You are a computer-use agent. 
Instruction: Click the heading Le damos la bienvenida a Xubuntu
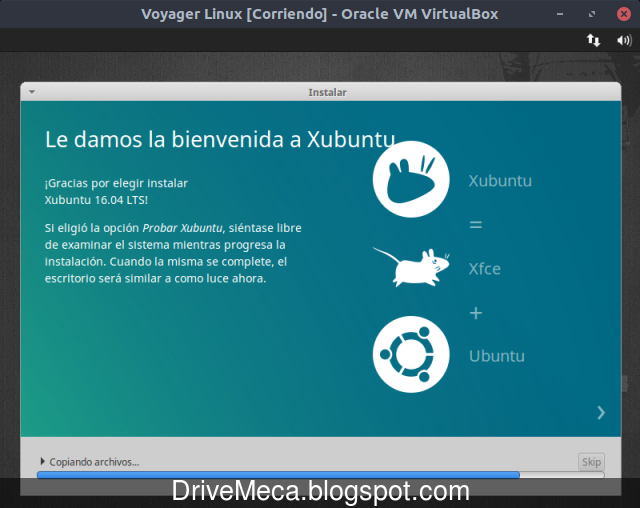coord(220,140)
